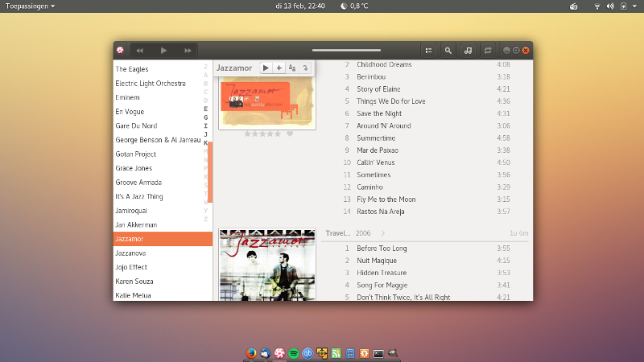The height and width of the screenshot is (362, 644).
Task: Click the Travel album cover thumbnail
Action: (x=267, y=265)
